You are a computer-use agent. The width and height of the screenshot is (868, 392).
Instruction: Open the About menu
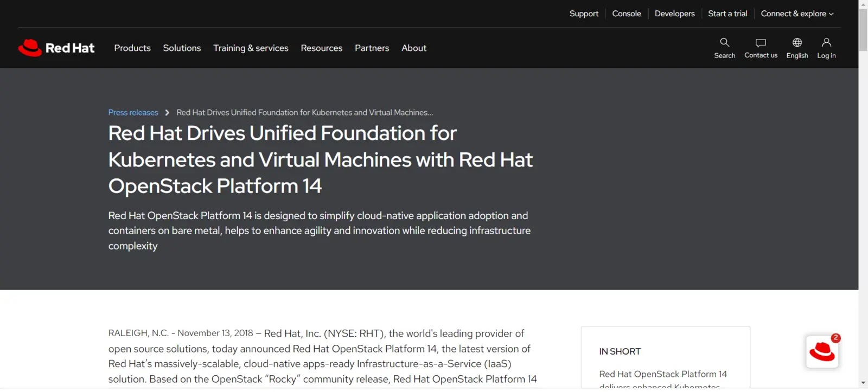pyautogui.click(x=414, y=48)
